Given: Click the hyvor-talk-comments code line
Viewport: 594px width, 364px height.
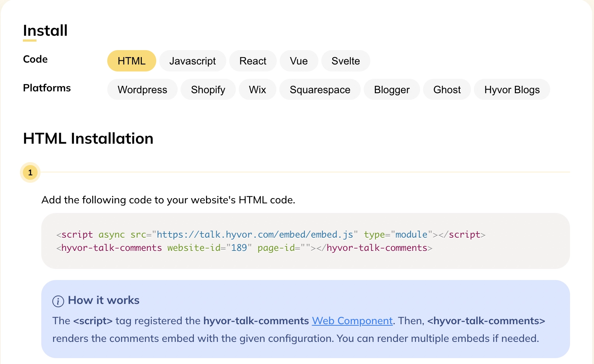Looking at the screenshot, I should click(244, 248).
